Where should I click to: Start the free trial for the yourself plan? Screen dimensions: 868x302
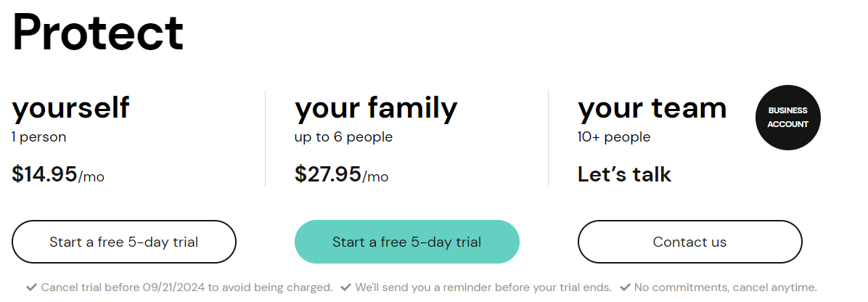coord(124,242)
